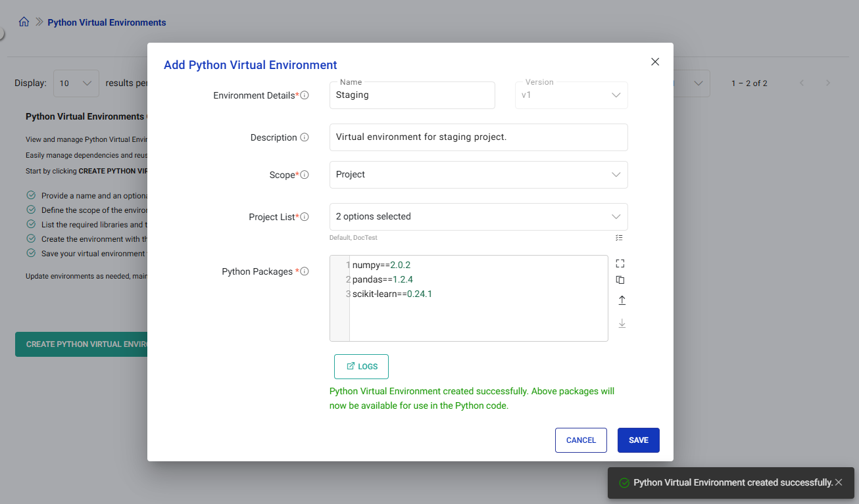The height and width of the screenshot is (504, 859).
Task: Copy the Python packages list
Action: coord(620,280)
